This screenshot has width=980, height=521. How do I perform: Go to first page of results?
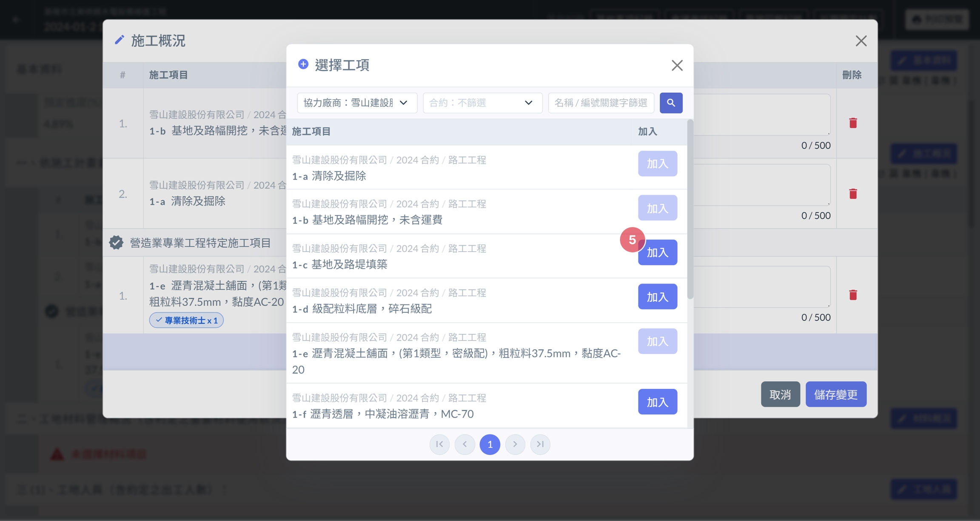[439, 444]
